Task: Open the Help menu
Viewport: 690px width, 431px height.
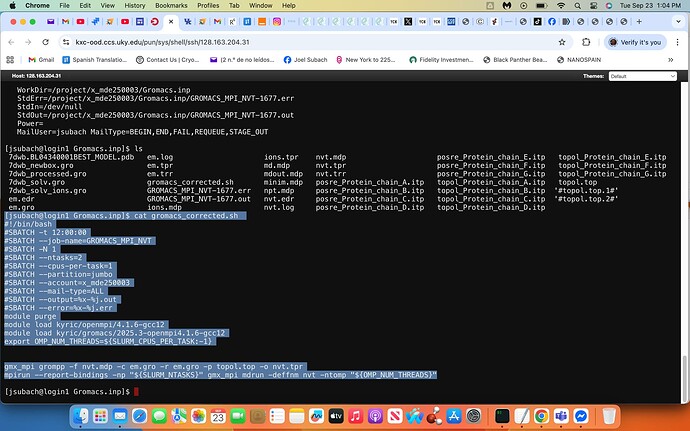Action: 289,5
